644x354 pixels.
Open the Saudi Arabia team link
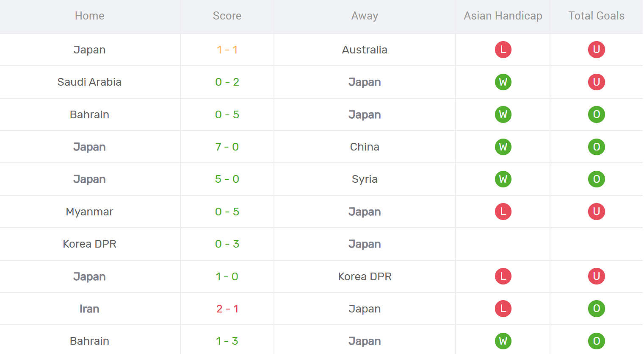pos(89,82)
